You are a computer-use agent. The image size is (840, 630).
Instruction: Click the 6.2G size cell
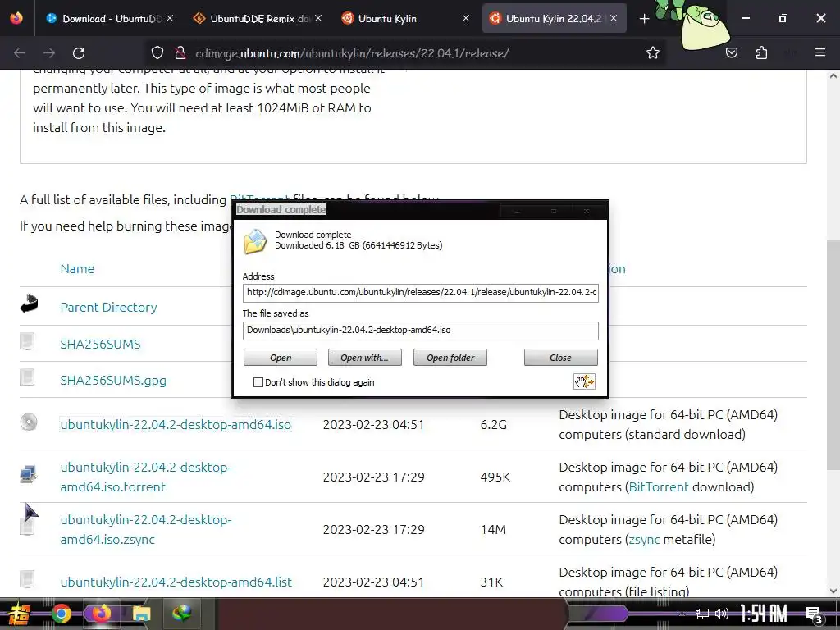coord(493,424)
